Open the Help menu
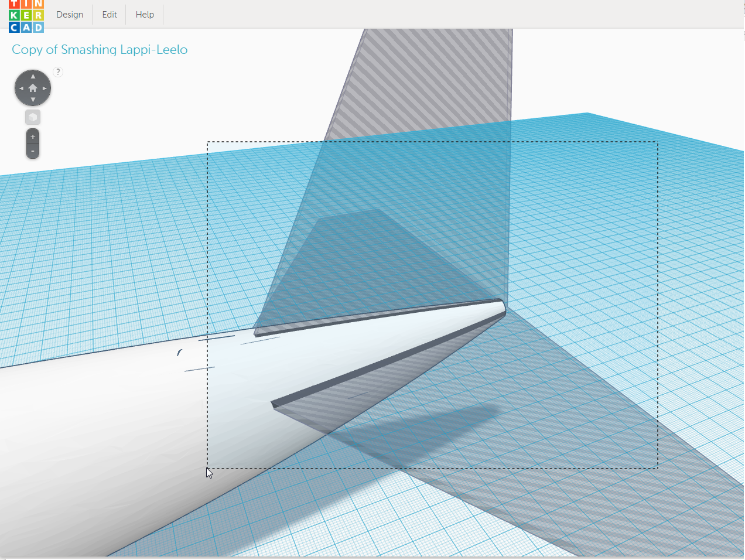The height and width of the screenshot is (560, 745). (144, 14)
